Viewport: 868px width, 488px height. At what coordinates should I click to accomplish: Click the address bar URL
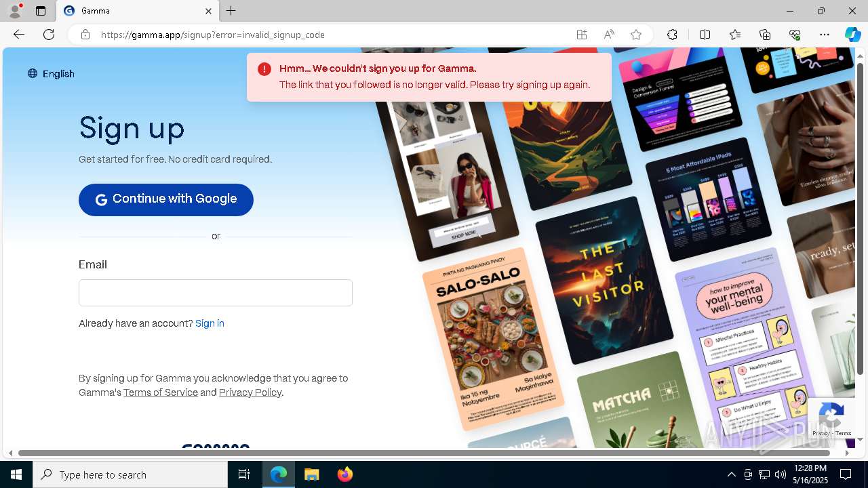tap(213, 35)
